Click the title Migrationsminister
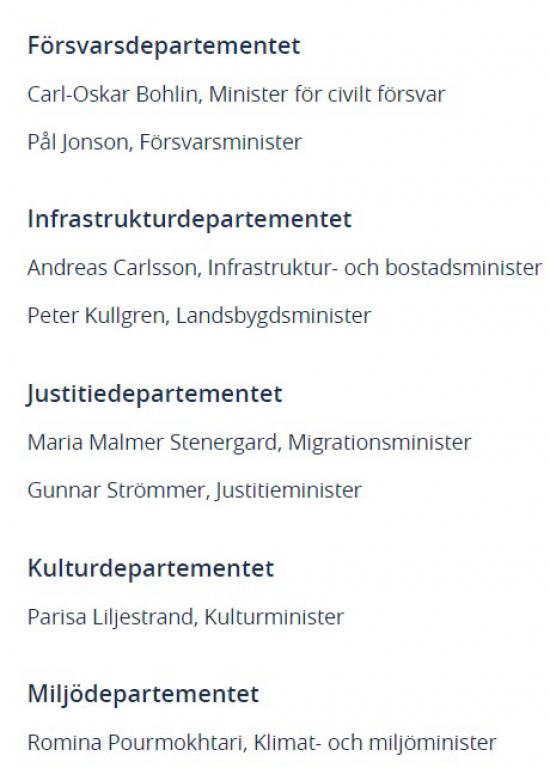Image resolution: width=550 pixels, height=768 pixels. pyautogui.click(x=380, y=442)
